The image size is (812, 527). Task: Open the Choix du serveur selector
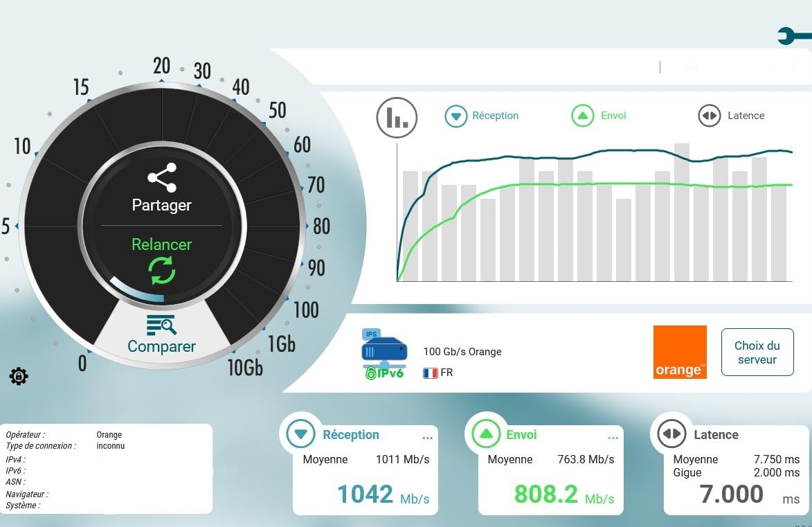[757, 352]
